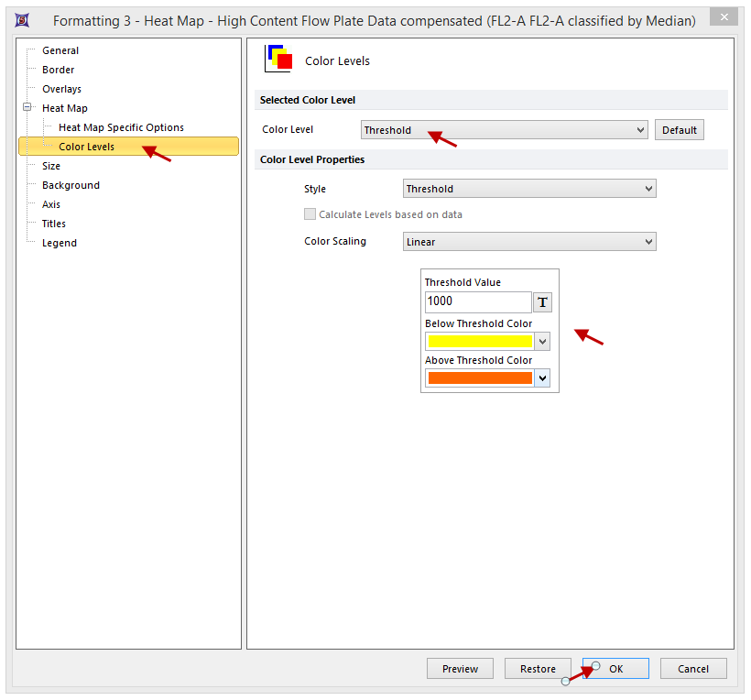Open the Color Level dropdown
The image size is (751, 700).
(x=504, y=130)
